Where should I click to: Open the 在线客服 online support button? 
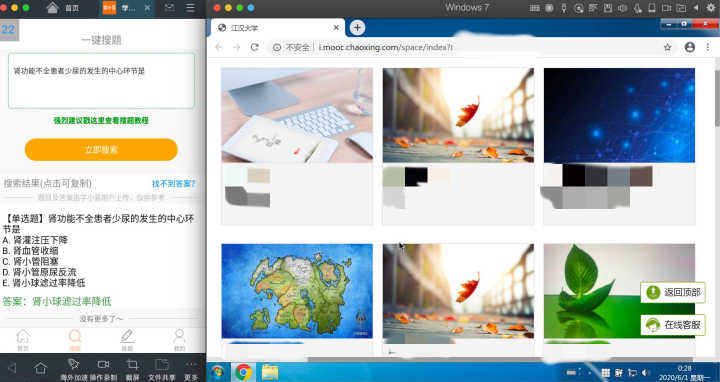[x=673, y=325]
